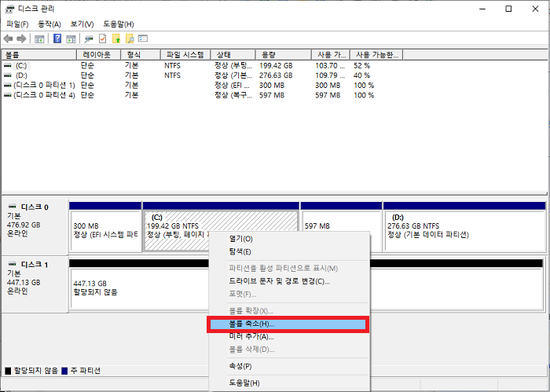Click the 사용 가능한... percent column header
This screenshot has height=392, width=550.
point(376,55)
